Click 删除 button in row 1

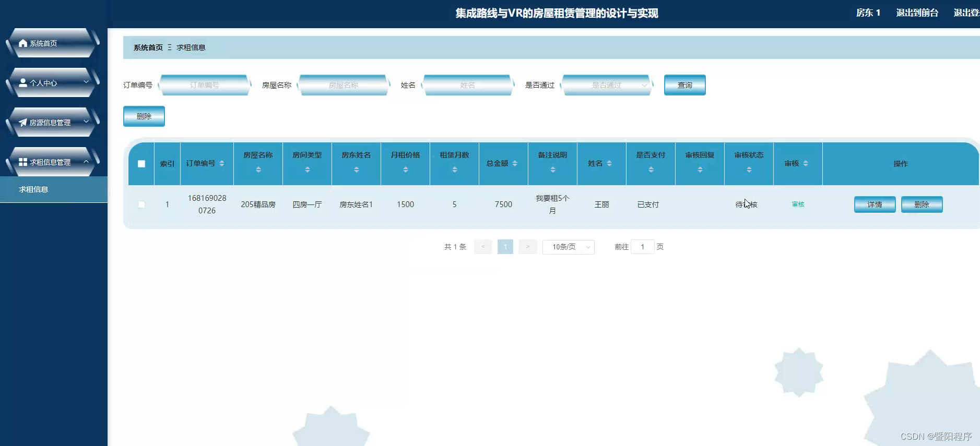922,204
